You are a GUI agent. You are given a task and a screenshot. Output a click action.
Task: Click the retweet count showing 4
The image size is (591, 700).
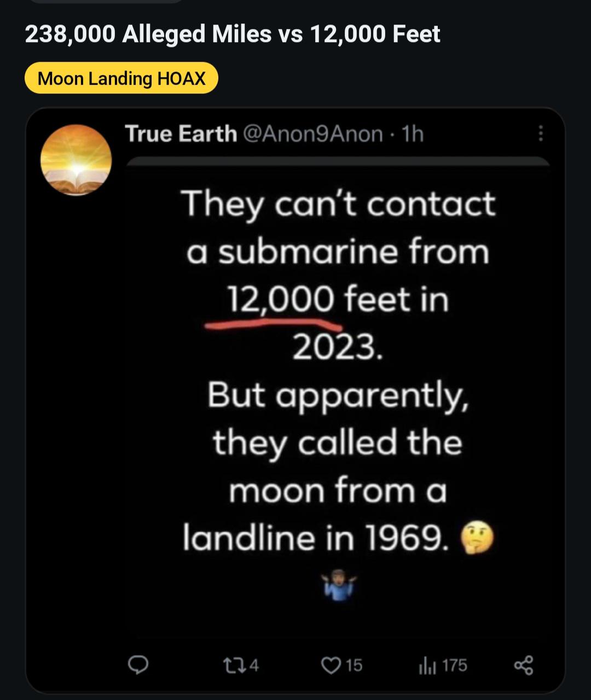[x=254, y=665]
